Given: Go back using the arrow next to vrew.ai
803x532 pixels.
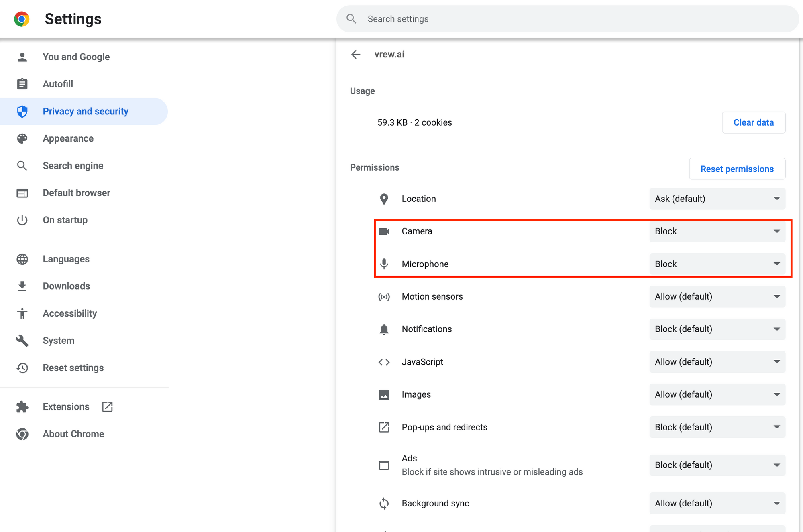Looking at the screenshot, I should [356, 55].
